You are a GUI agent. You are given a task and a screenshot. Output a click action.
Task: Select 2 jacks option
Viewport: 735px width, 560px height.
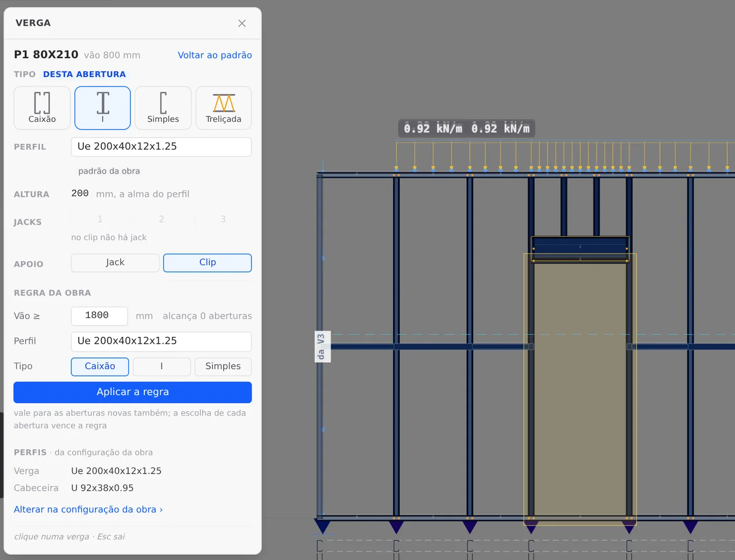162,219
